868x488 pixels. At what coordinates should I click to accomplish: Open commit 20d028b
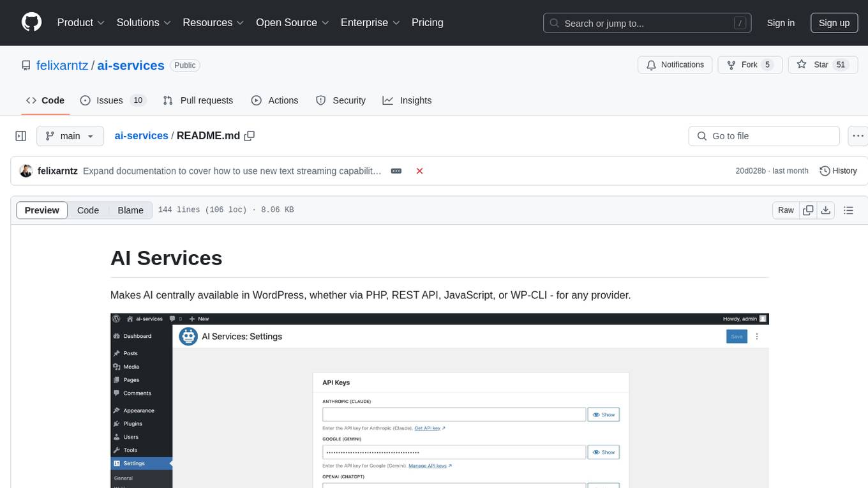(751, 171)
